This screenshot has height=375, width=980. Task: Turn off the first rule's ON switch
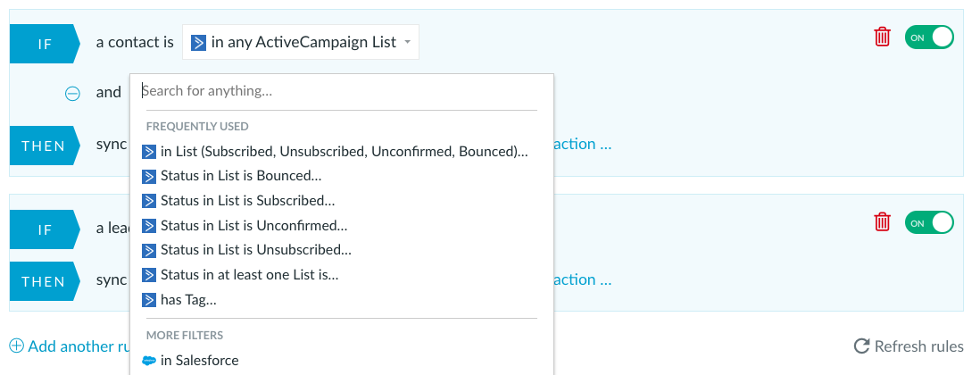[929, 37]
